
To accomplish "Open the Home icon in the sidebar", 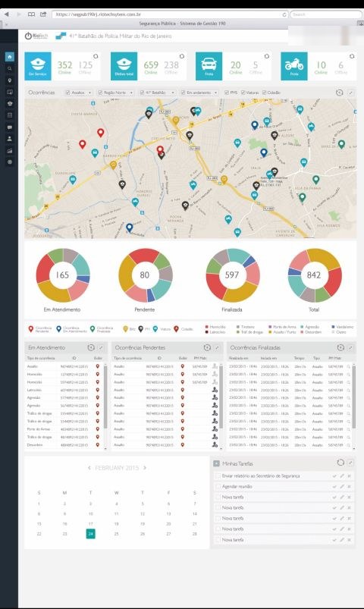I will [x=10, y=57].
